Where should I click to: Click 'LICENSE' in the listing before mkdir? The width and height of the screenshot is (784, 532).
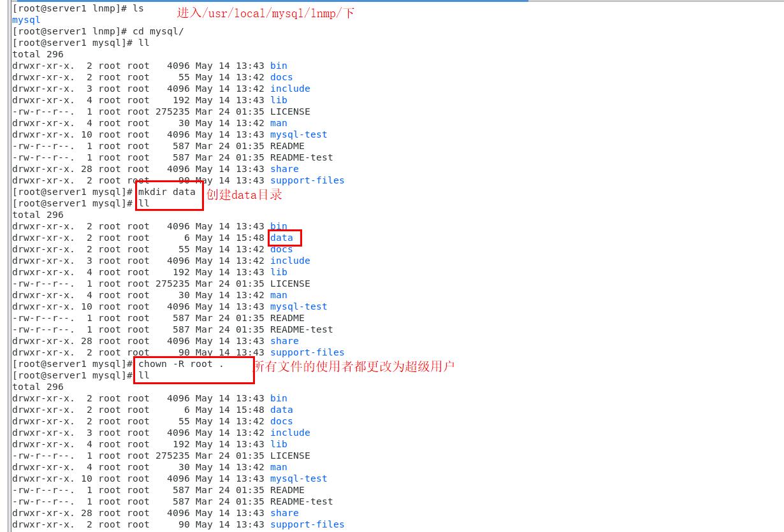(x=290, y=111)
